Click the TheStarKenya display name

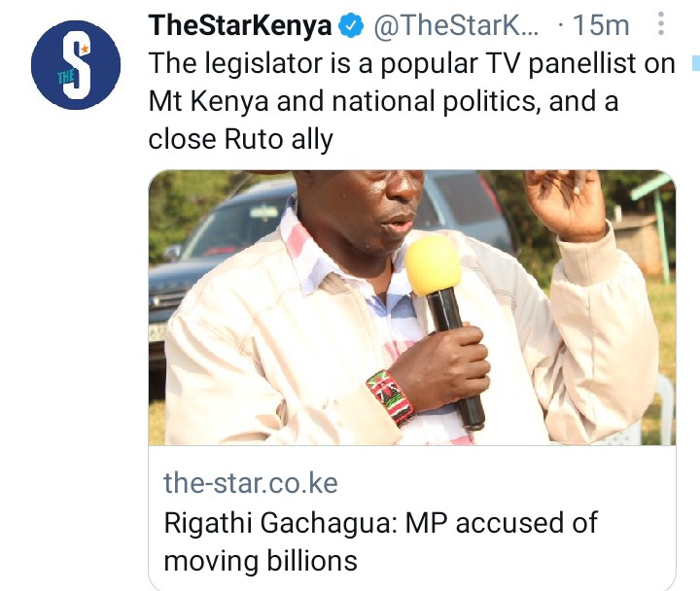(x=241, y=25)
